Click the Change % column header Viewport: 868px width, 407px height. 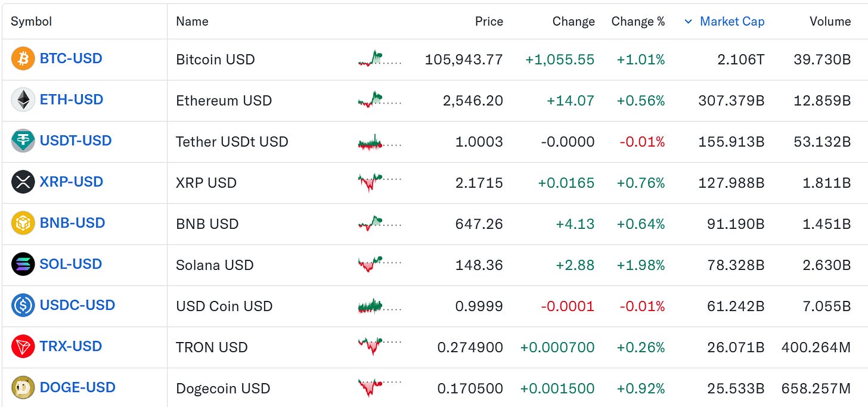coord(638,21)
